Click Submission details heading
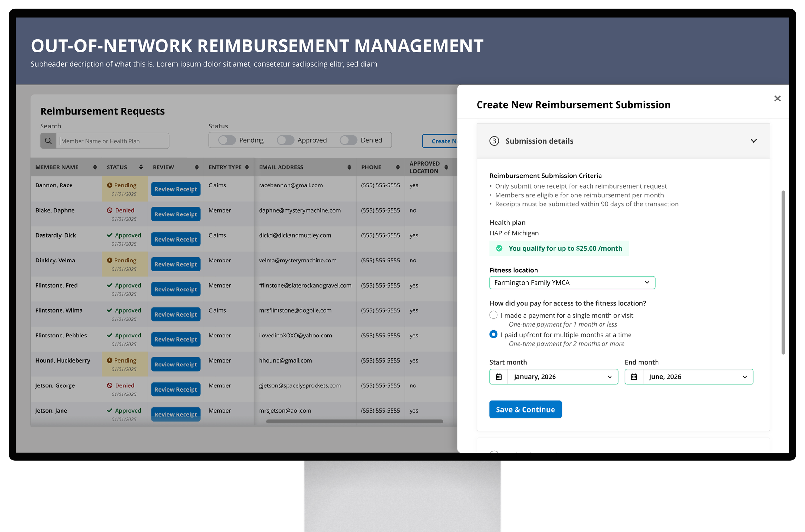The width and height of the screenshot is (805, 532). (x=539, y=141)
